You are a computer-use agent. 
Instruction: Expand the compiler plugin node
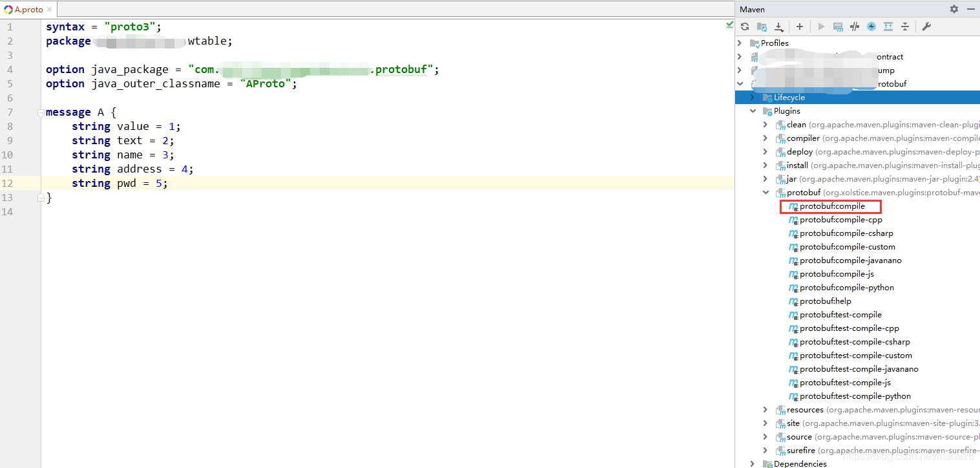click(766, 138)
